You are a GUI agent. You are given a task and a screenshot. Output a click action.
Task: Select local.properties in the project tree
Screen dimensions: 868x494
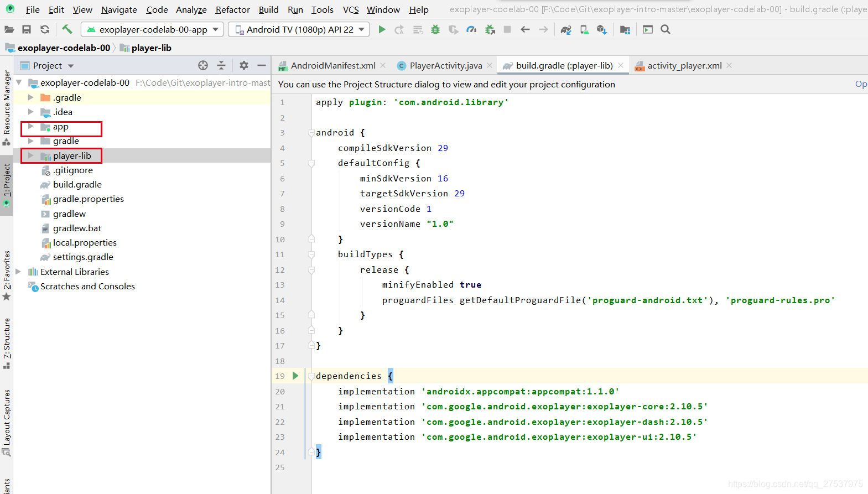click(85, 242)
